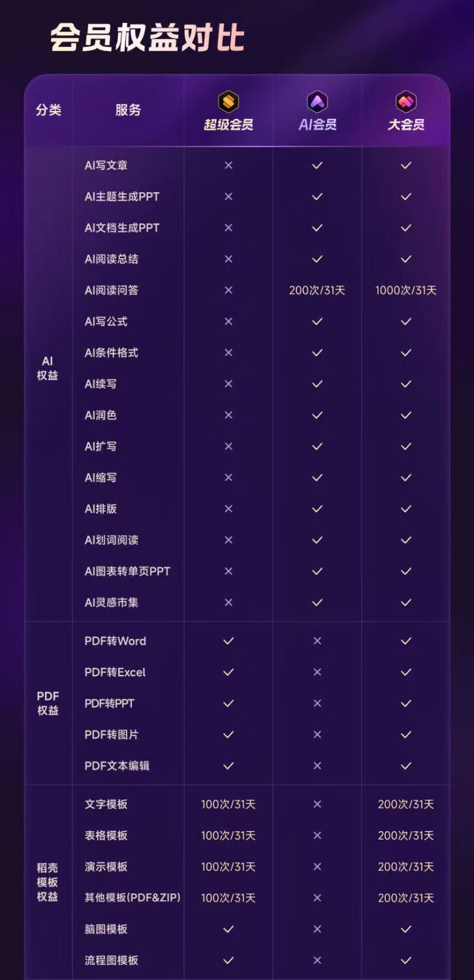Click the 其他模板(PDF&ZIP) service label
Viewport: 474px width, 980px height.
pyautogui.click(x=133, y=898)
